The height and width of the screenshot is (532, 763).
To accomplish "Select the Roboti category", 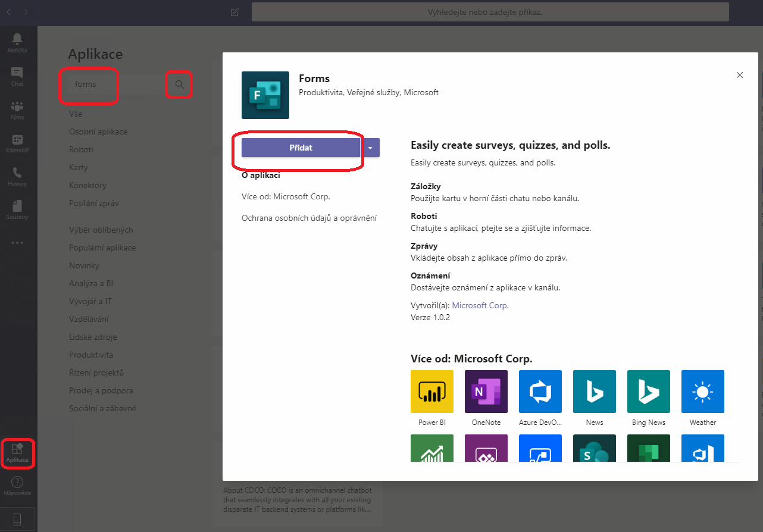I will click(81, 149).
